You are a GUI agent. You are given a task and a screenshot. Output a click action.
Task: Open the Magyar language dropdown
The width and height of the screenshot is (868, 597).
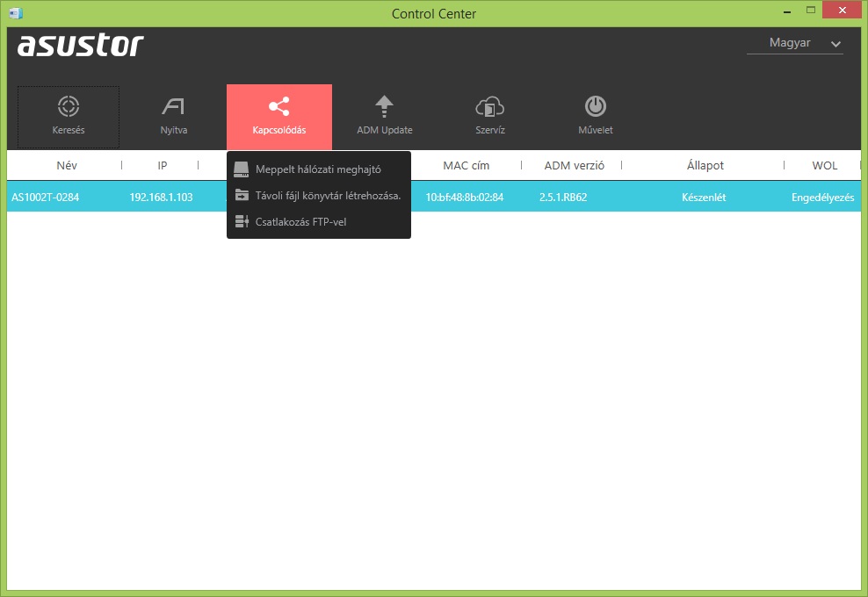click(x=795, y=43)
